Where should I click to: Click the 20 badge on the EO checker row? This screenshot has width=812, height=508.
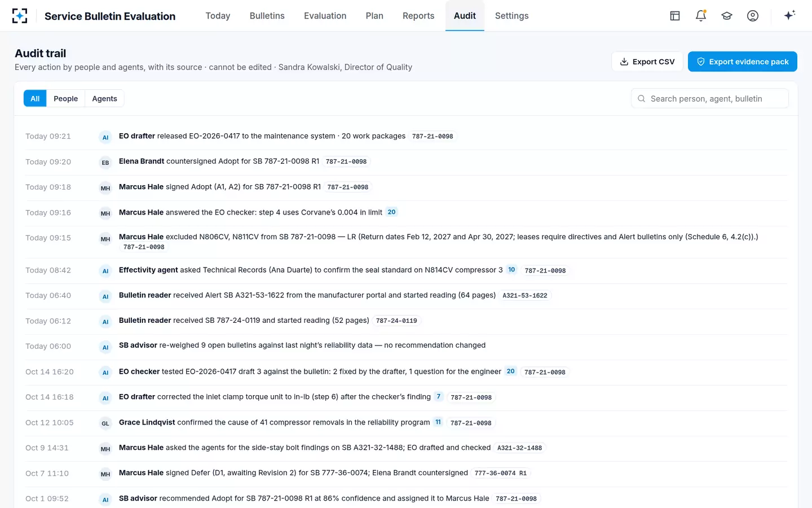click(x=511, y=371)
